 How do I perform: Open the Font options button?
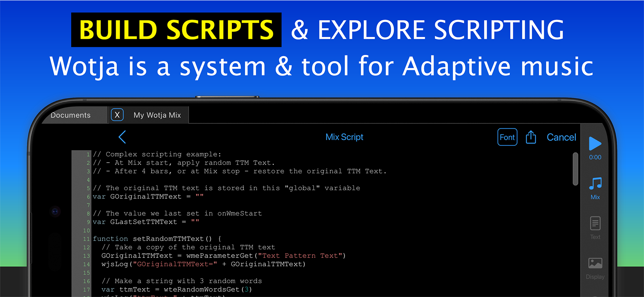coord(507,137)
